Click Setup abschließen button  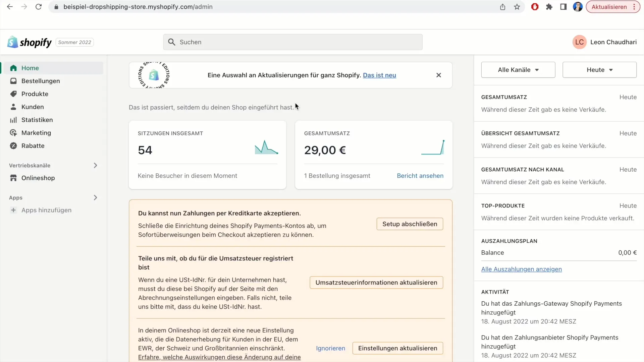[x=410, y=224]
